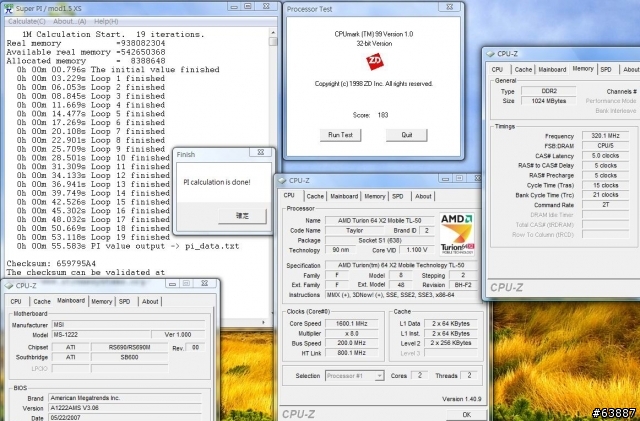
Task: Switch to Mainboard tab in CPU-Z processor window
Action: tap(344, 196)
